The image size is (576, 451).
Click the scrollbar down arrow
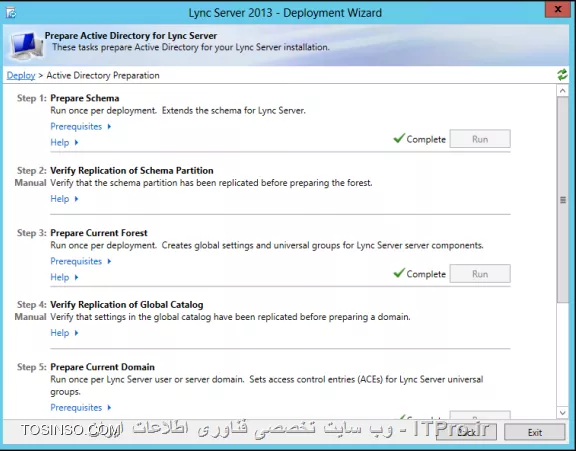point(562,412)
